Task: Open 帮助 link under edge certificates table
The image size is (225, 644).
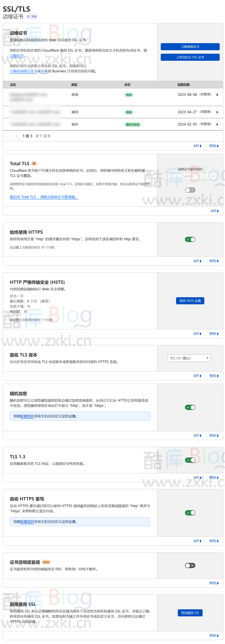Action: pyautogui.click(x=214, y=146)
